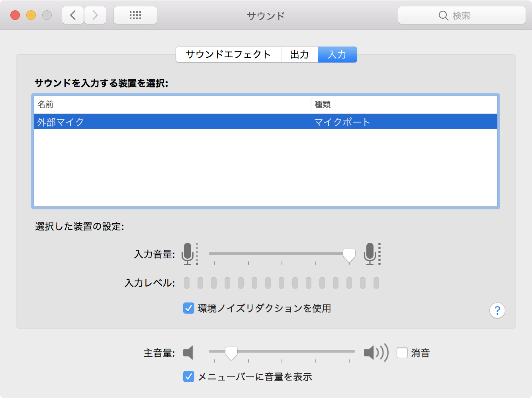Open help with the question mark button
Viewport: 532px width, 398px height.
[x=497, y=310]
